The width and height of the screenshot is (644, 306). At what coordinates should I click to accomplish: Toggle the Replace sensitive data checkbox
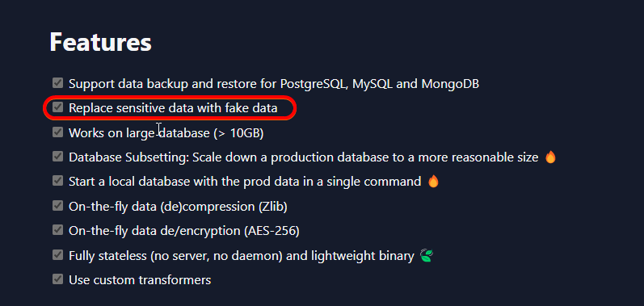point(57,107)
